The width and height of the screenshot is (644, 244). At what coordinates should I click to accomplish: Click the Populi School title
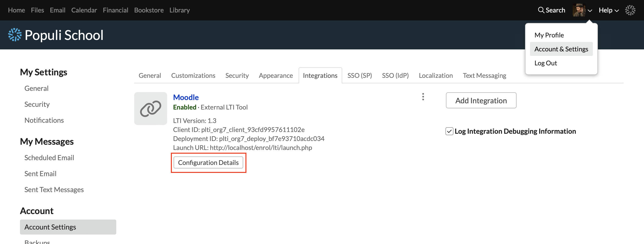click(x=64, y=35)
